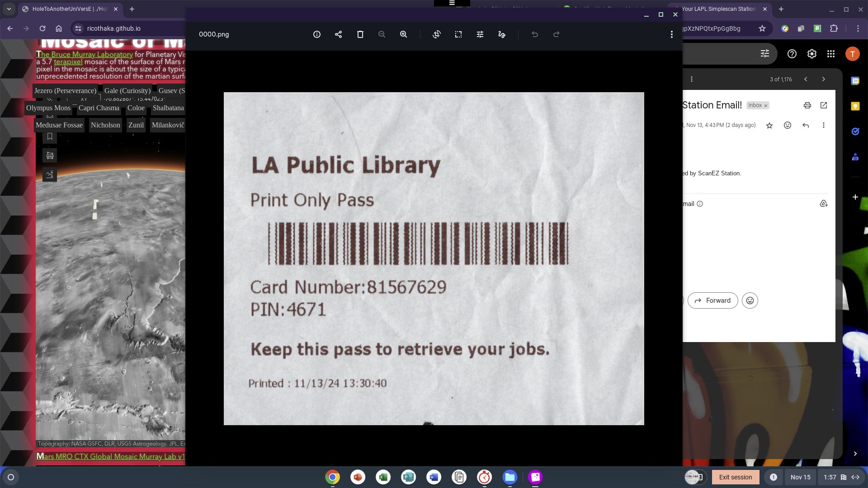Open the rescale image tool
The image size is (868, 488).
pyautogui.click(x=458, y=34)
